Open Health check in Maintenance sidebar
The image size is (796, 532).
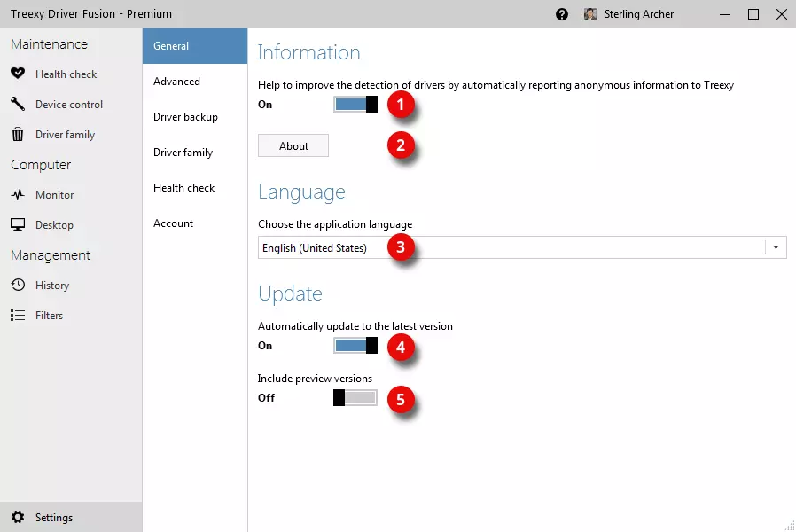(71, 74)
